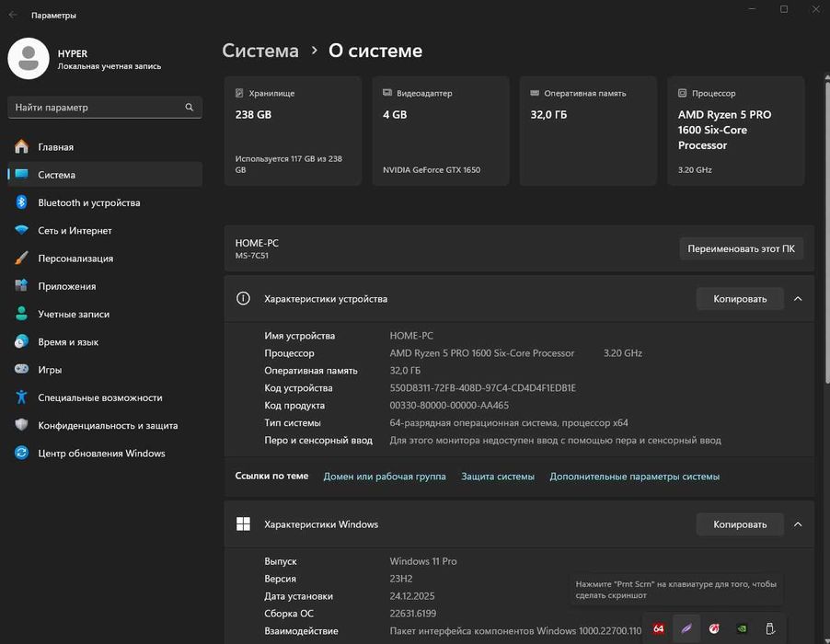Click the Prnt Scrn screenshot hint tooltip
This screenshot has height=644, width=830.
[676, 589]
